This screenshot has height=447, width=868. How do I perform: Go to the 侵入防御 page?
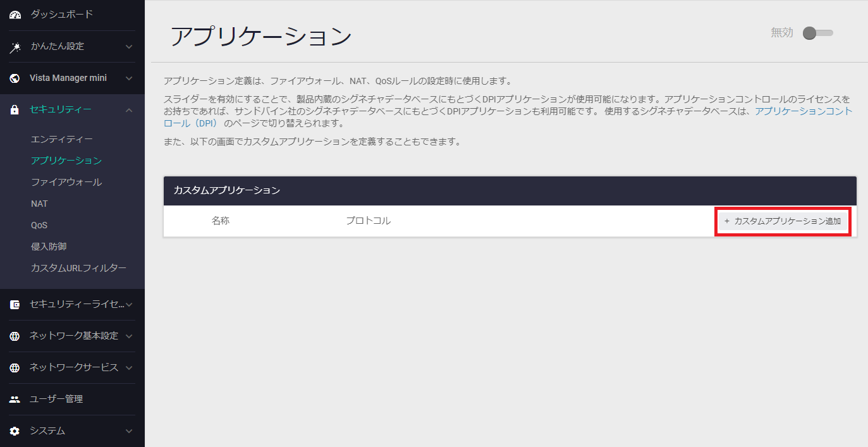(49, 247)
